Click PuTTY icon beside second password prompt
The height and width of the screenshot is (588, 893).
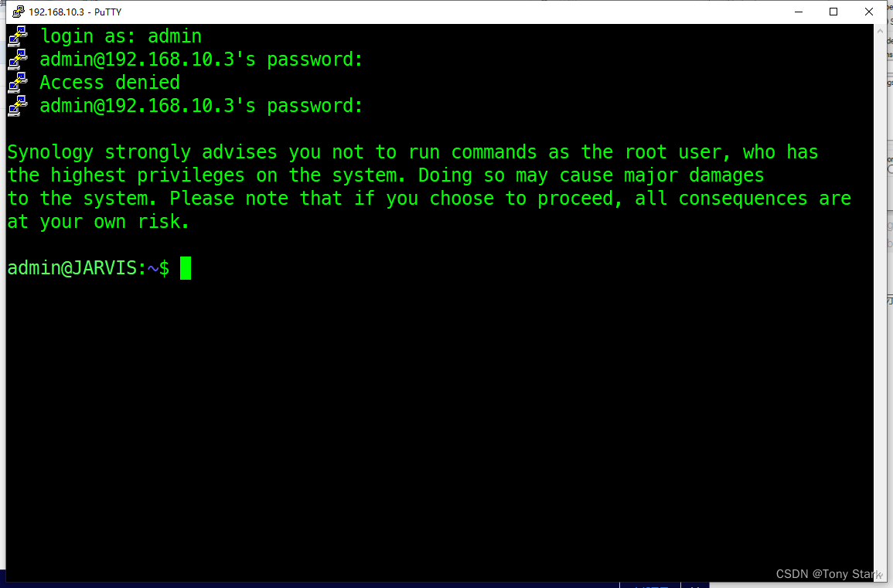[x=18, y=106]
